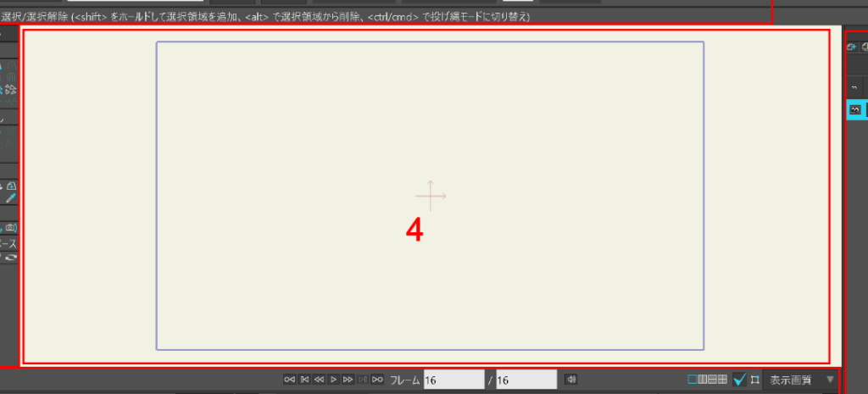Toggle the leftmost loop-style playback icon
This screenshot has width=868, height=394.
pyautogui.click(x=289, y=379)
